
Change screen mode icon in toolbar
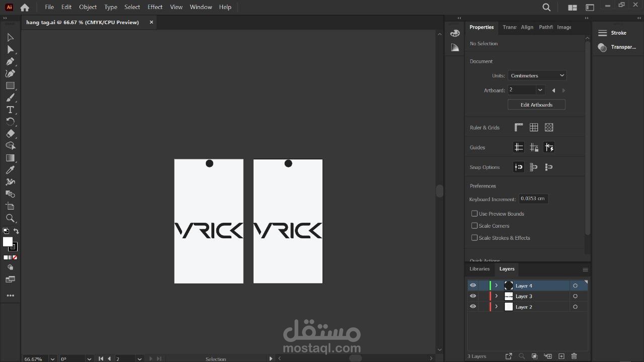10,280
